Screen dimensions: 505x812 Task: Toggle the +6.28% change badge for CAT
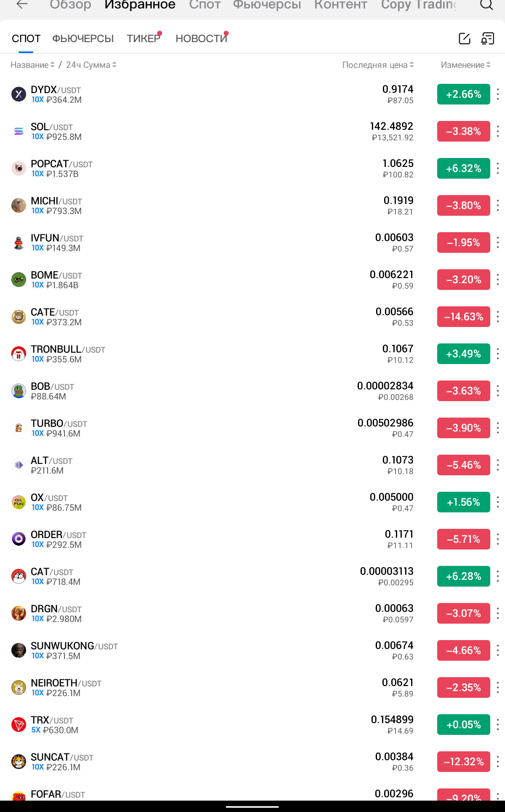[463, 576]
